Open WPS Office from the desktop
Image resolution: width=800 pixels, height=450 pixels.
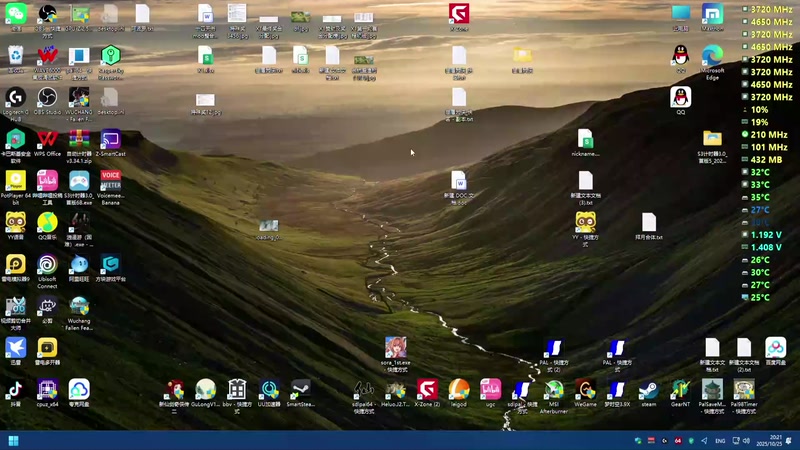pos(47,139)
